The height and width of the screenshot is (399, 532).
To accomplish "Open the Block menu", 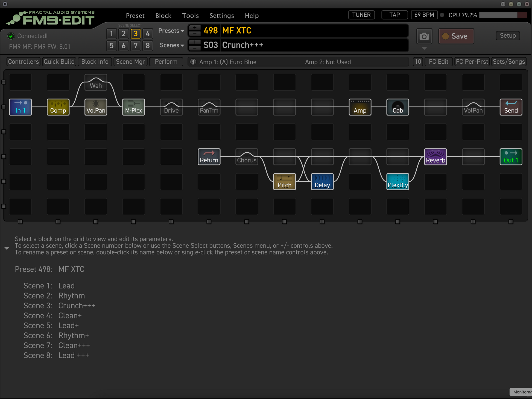I will tap(163, 16).
